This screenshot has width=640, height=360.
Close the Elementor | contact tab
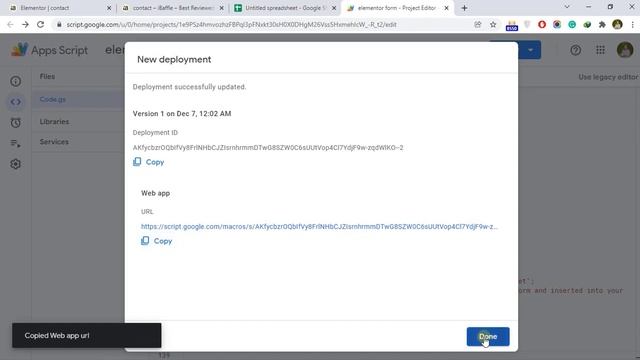[x=109, y=8]
